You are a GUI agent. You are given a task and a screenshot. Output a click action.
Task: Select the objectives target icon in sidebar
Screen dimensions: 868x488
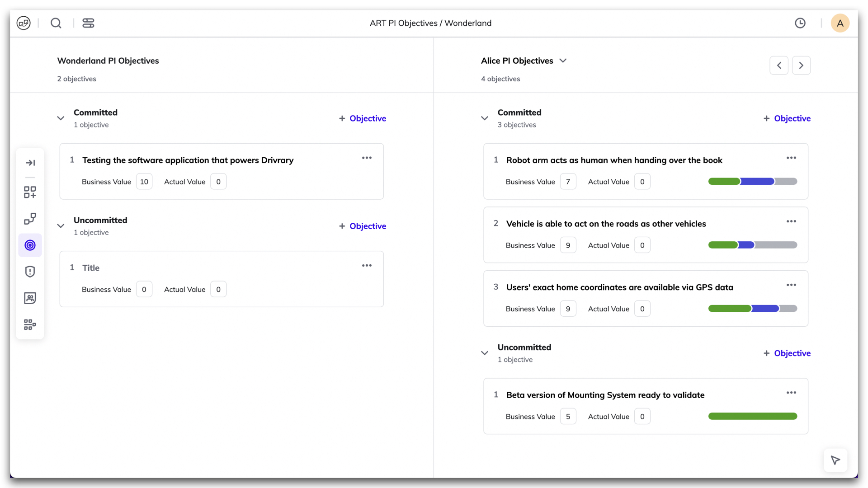(x=30, y=245)
